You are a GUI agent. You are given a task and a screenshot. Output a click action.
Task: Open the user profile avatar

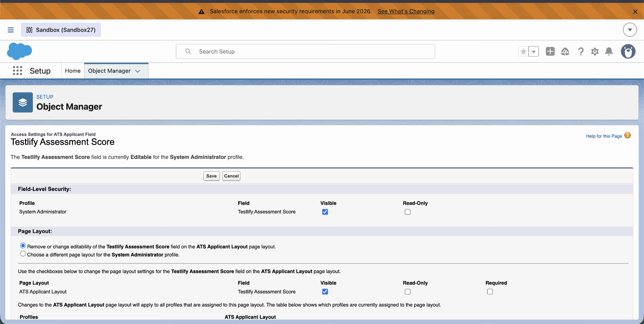coord(628,51)
